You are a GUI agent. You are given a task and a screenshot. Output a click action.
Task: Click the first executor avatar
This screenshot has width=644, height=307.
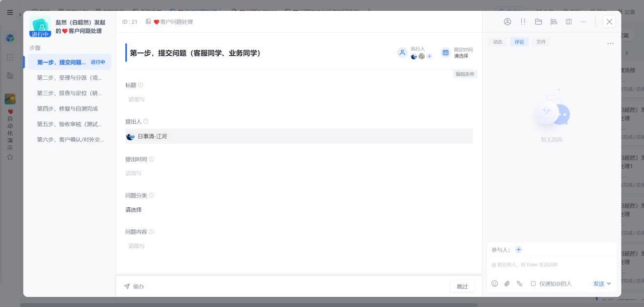(x=414, y=56)
